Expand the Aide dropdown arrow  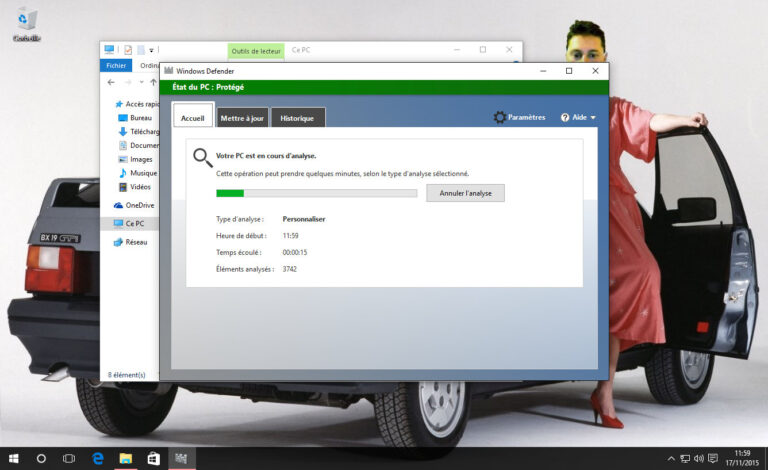[x=593, y=118]
